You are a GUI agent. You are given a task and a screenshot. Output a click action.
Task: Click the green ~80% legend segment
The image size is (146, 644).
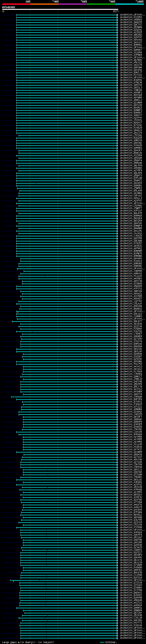[101, 4]
